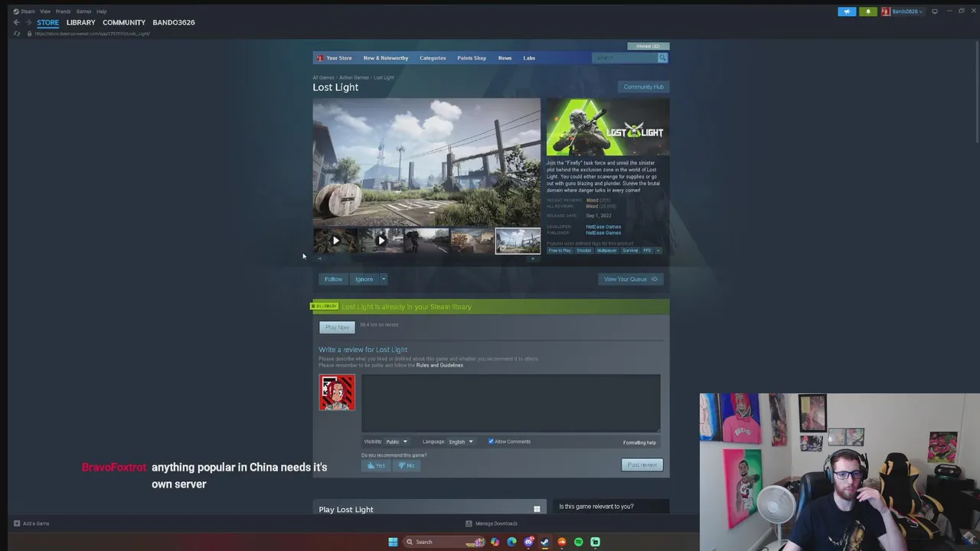Click the Action Games breadcrumb

point(354,77)
